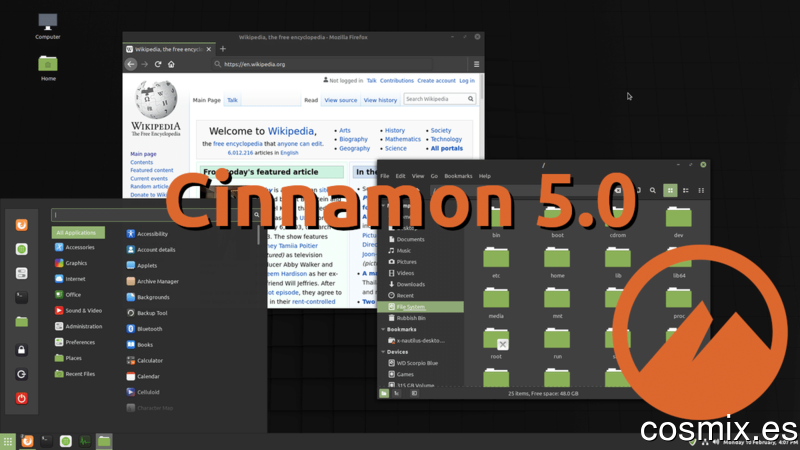Click the Wikipedia globe logo
The image size is (800, 450).
pyautogui.click(x=156, y=99)
